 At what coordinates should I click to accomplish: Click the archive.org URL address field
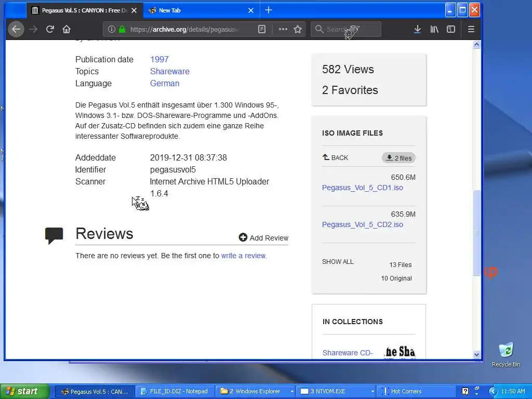point(185,29)
